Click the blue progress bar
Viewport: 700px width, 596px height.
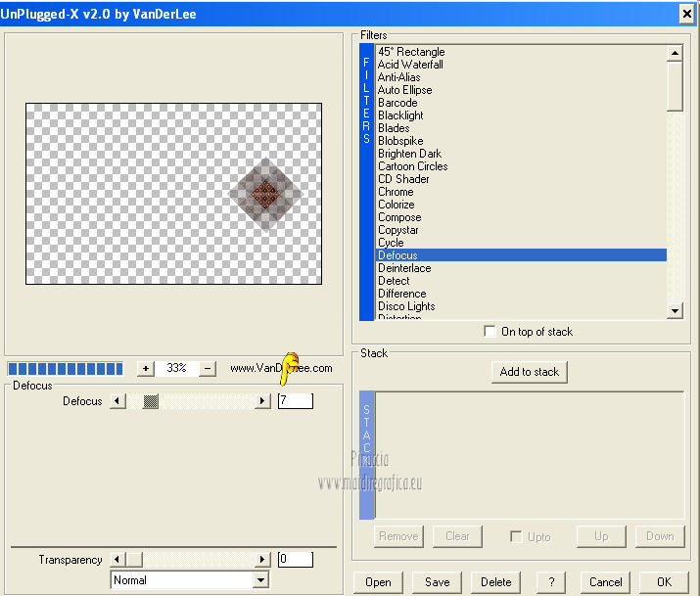(66, 369)
